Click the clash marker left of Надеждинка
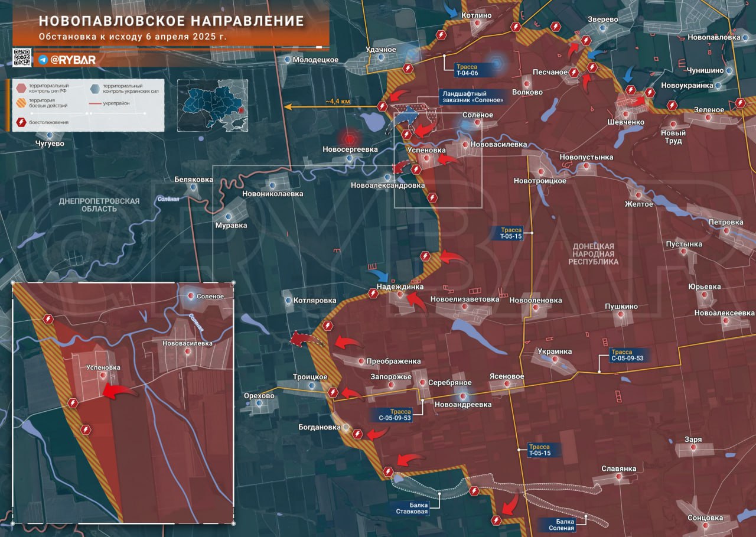 click(373, 292)
